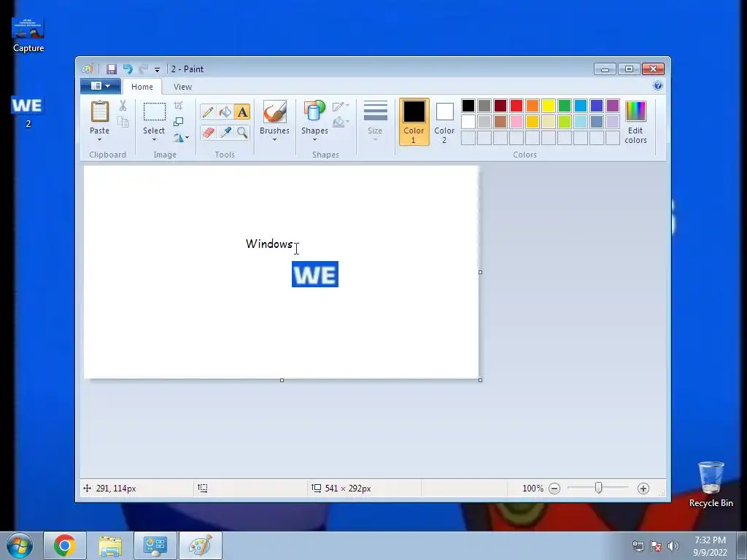Open the Shape outline dropdown
The height and width of the screenshot is (560, 747).
[341, 106]
